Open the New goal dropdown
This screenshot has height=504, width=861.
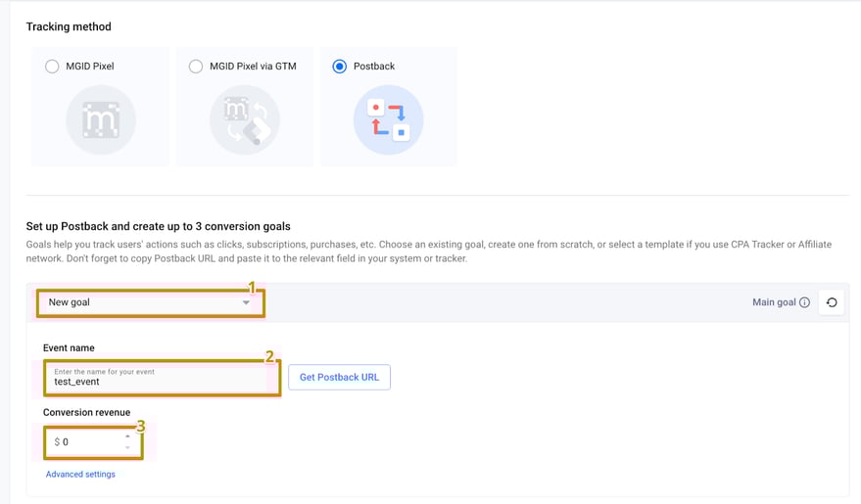147,302
